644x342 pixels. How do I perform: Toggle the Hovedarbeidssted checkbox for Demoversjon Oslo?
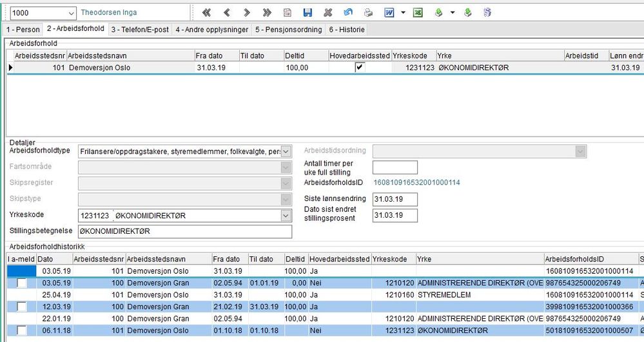[x=359, y=68]
